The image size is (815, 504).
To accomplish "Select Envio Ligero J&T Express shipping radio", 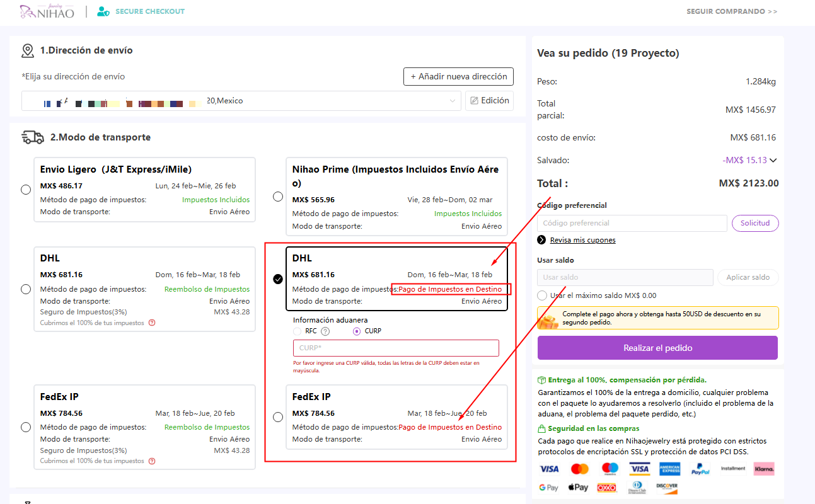I will (26, 190).
